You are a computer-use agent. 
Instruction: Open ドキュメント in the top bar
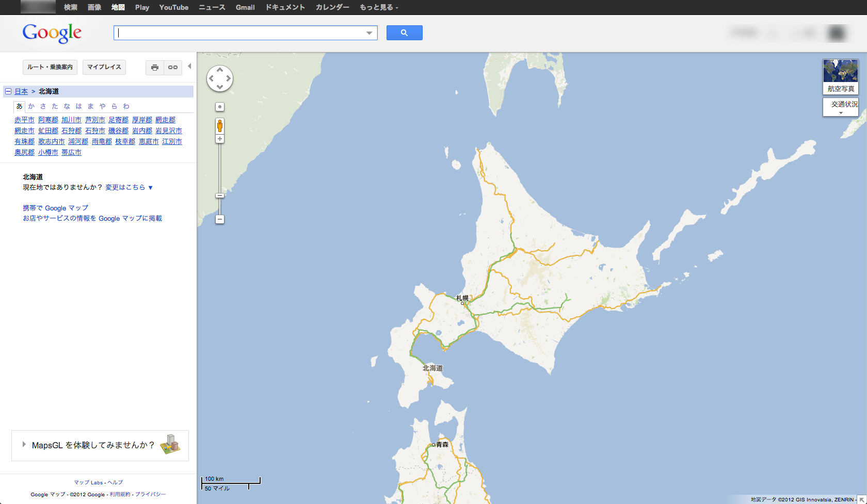tap(285, 7)
